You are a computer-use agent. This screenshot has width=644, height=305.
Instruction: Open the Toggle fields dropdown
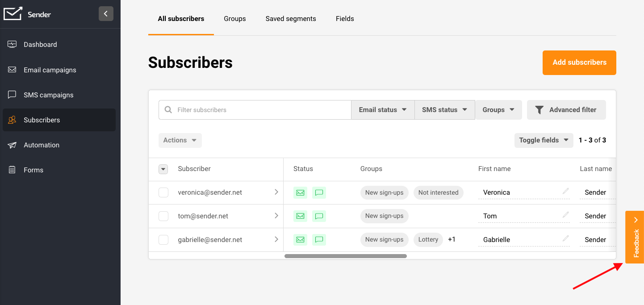[543, 140]
